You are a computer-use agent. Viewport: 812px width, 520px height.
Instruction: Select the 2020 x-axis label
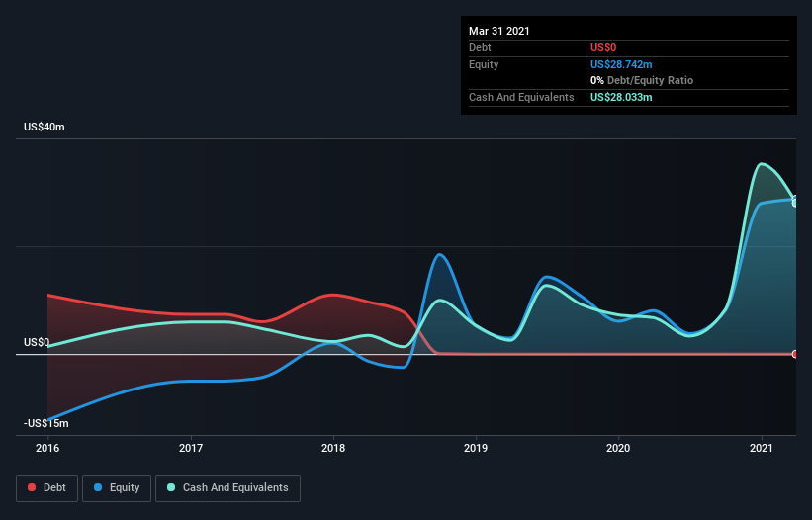pos(618,448)
